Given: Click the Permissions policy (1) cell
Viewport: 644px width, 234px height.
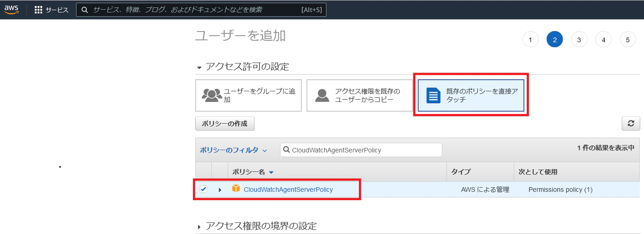Looking at the screenshot, I should click(561, 190).
